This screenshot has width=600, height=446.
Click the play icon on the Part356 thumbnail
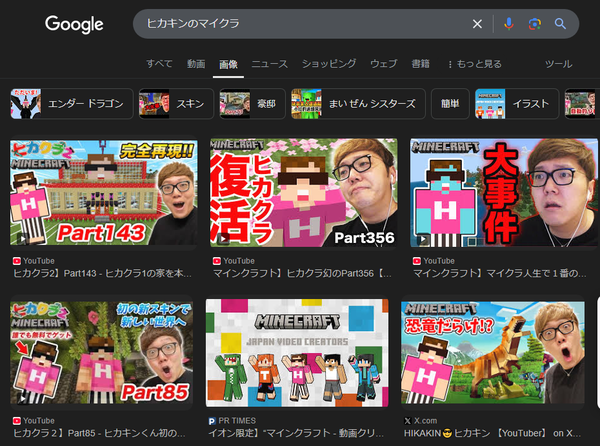pos(223,239)
